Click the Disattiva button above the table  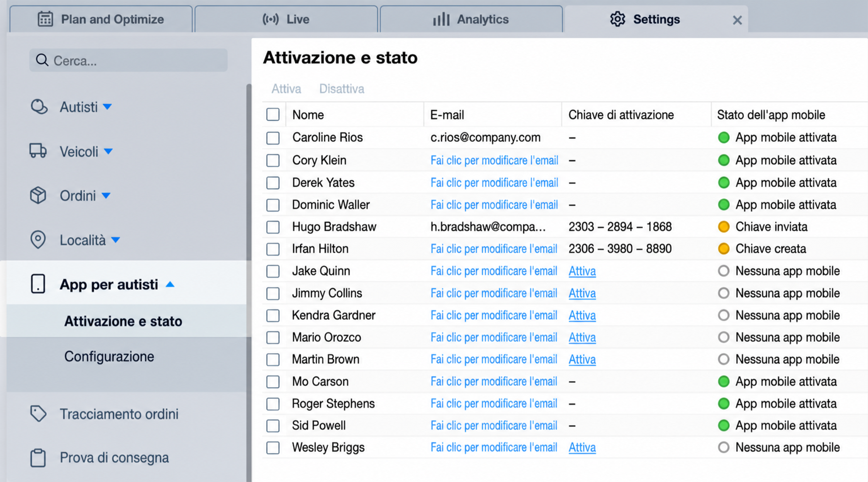342,89
